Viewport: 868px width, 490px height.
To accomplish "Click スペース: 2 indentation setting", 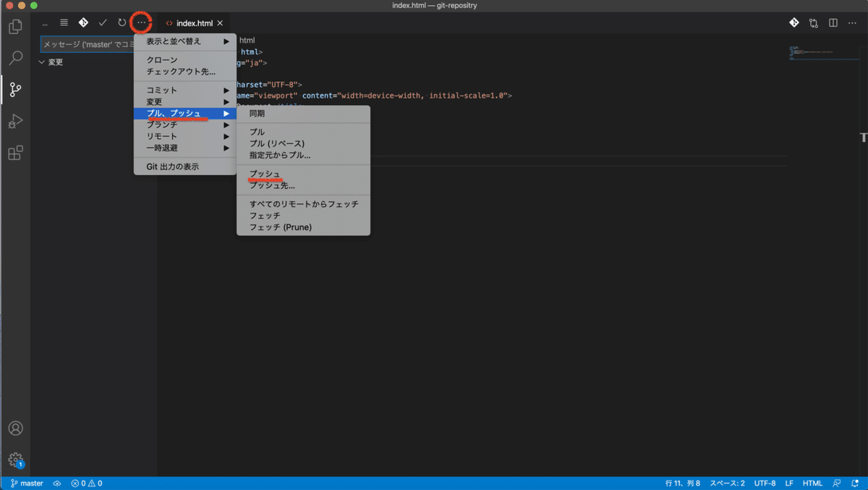I will tap(727, 483).
